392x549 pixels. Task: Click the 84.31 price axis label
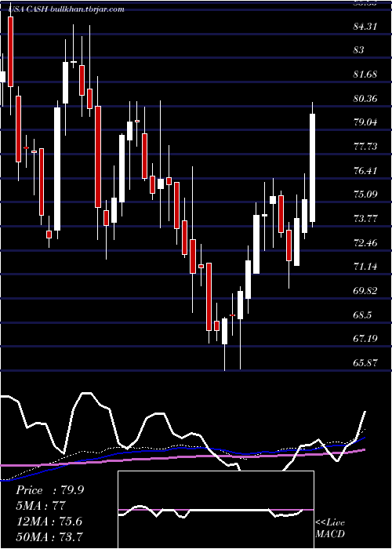pyautogui.click(x=365, y=26)
